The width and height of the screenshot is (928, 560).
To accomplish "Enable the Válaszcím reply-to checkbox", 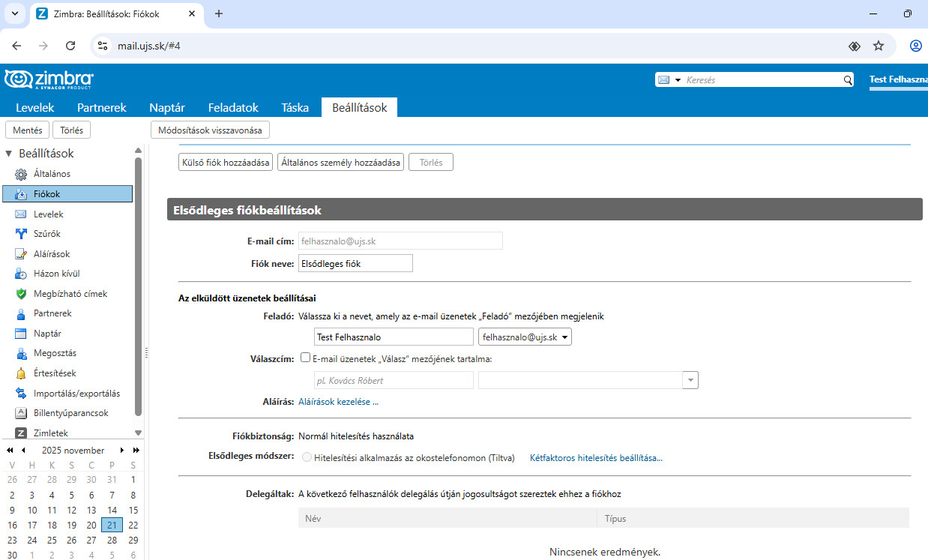I will click(305, 358).
